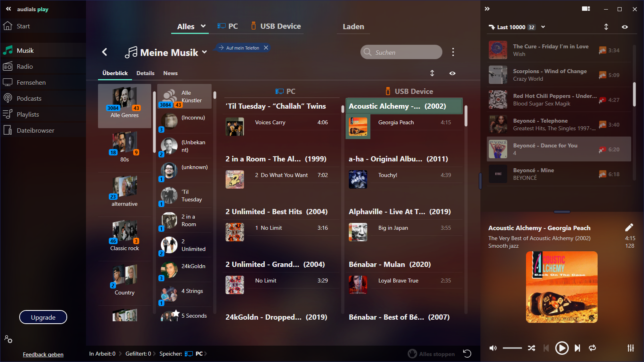Mute the volume speaker icon
The height and width of the screenshot is (362, 644).
(x=493, y=348)
